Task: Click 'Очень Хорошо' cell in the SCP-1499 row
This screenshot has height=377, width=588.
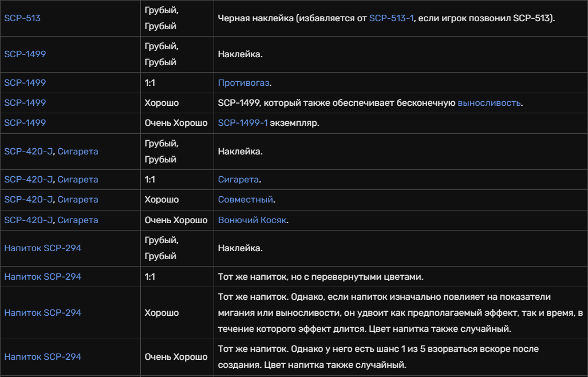Action: pos(177,122)
